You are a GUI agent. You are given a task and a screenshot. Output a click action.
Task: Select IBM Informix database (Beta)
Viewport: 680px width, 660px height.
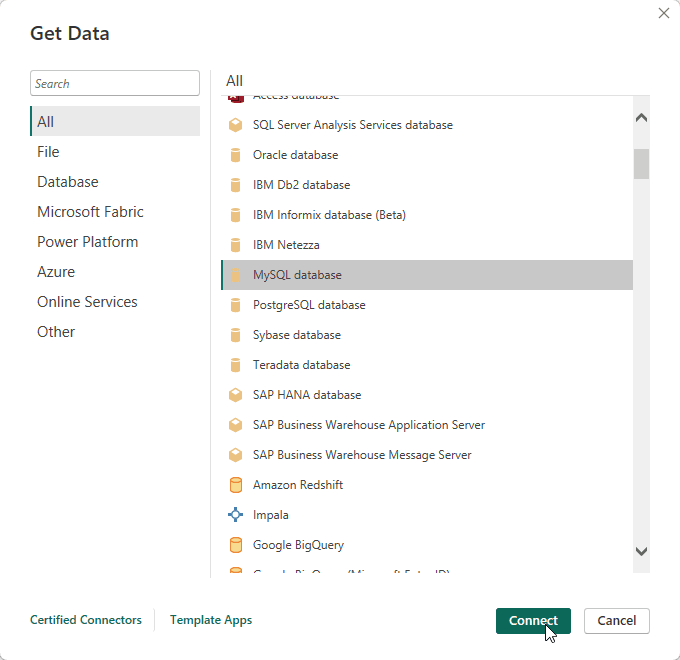coord(427,215)
